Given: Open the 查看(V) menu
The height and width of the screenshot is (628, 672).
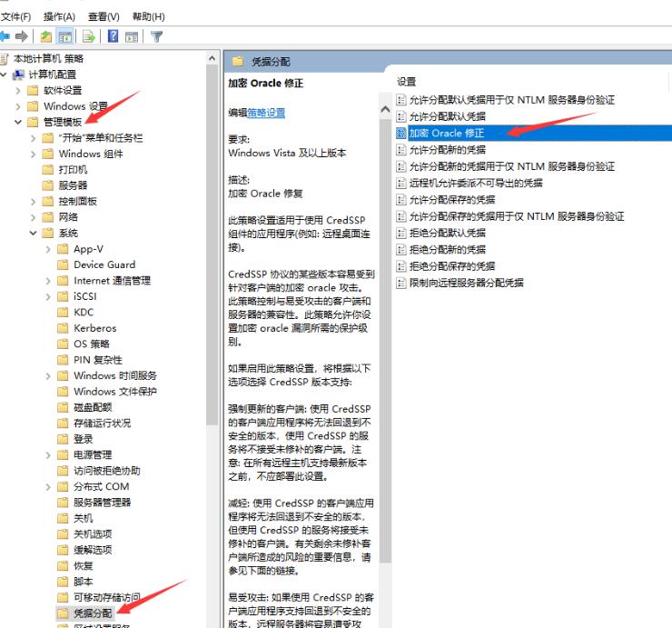Looking at the screenshot, I should point(104,16).
